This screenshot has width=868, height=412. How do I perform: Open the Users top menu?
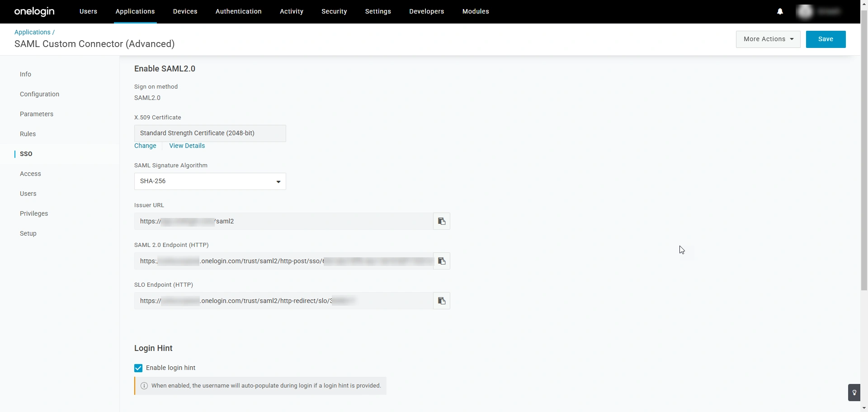pyautogui.click(x=88, y=12)
